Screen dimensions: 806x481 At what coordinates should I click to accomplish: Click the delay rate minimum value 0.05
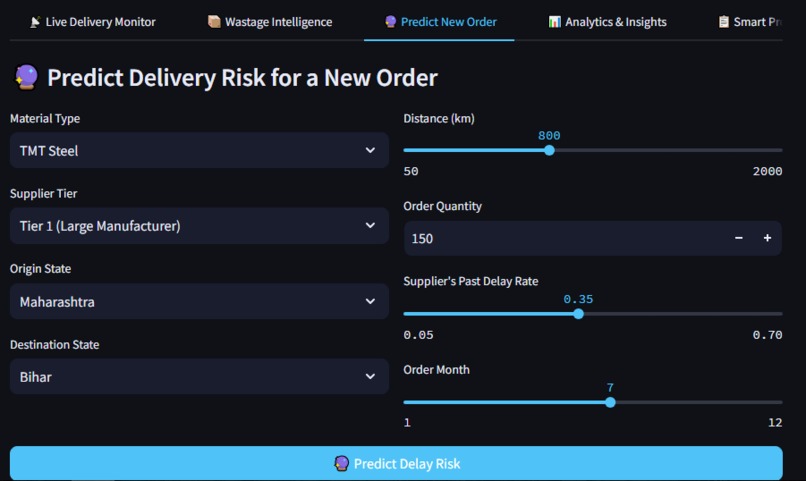pos(418,335)
